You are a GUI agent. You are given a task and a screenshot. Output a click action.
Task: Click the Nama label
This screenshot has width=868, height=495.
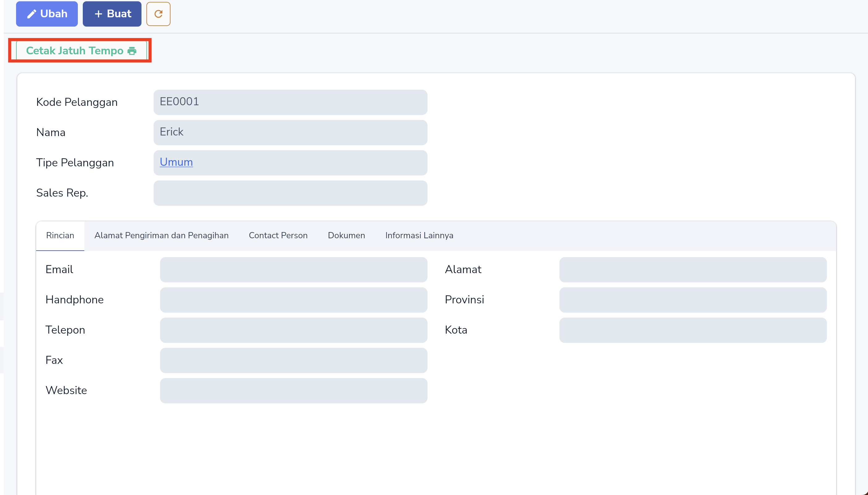click(51, 132)
